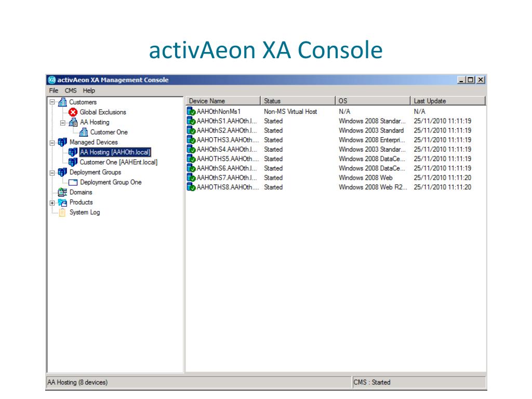
Task: Click the Windows 2008 Web R2... OS cell
Action: (x=373, y=187)
